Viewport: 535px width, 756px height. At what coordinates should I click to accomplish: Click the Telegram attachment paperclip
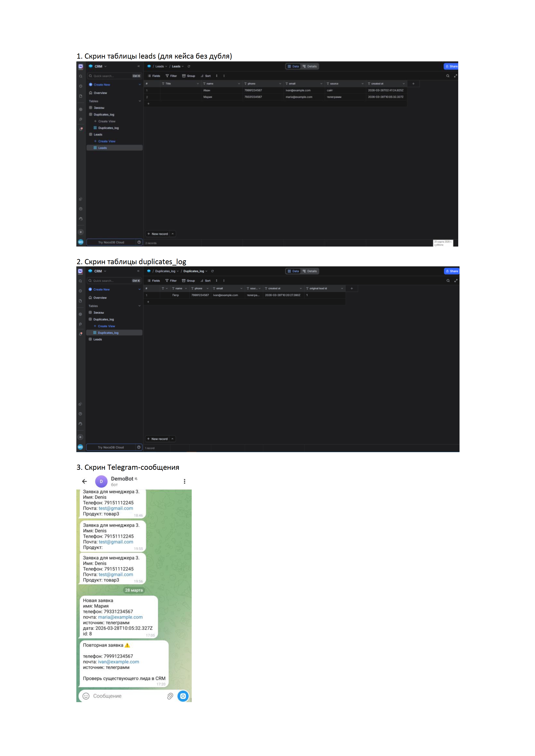tap(170, 696)
